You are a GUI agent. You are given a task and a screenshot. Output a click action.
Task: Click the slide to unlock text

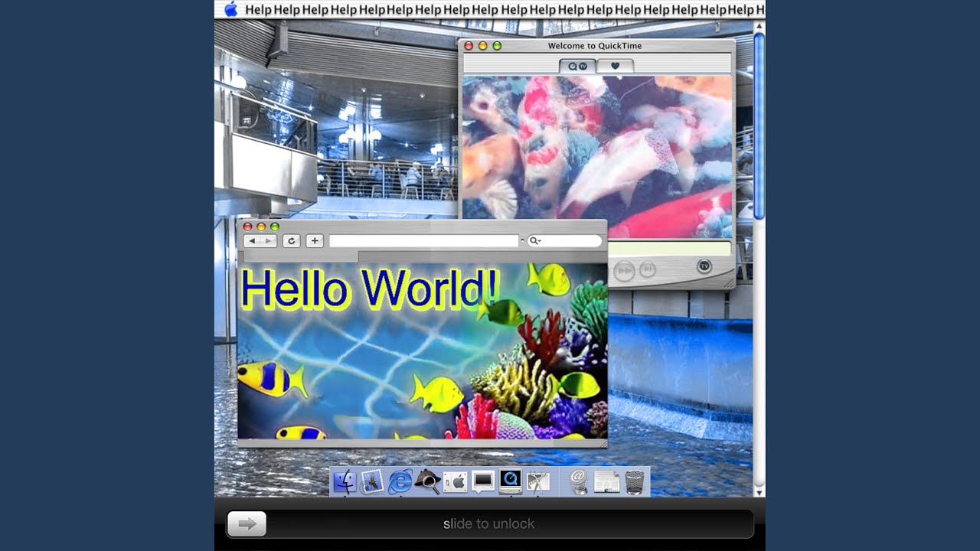(488, 524)
